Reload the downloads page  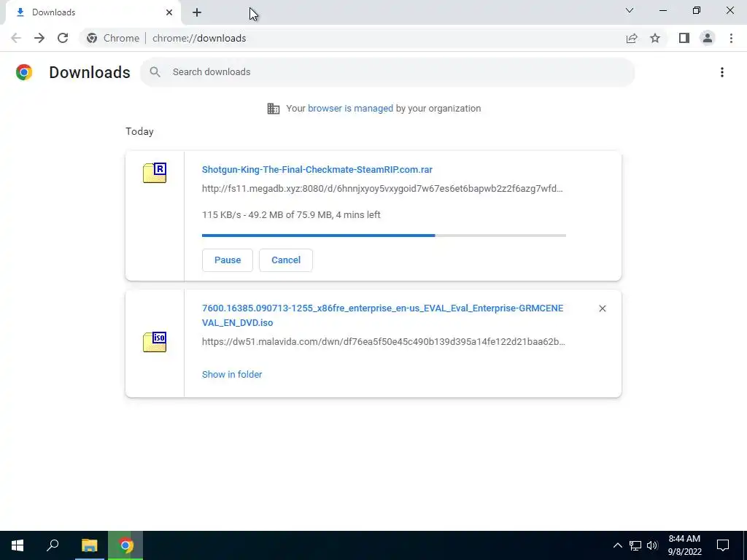click(x=63, y=38)
